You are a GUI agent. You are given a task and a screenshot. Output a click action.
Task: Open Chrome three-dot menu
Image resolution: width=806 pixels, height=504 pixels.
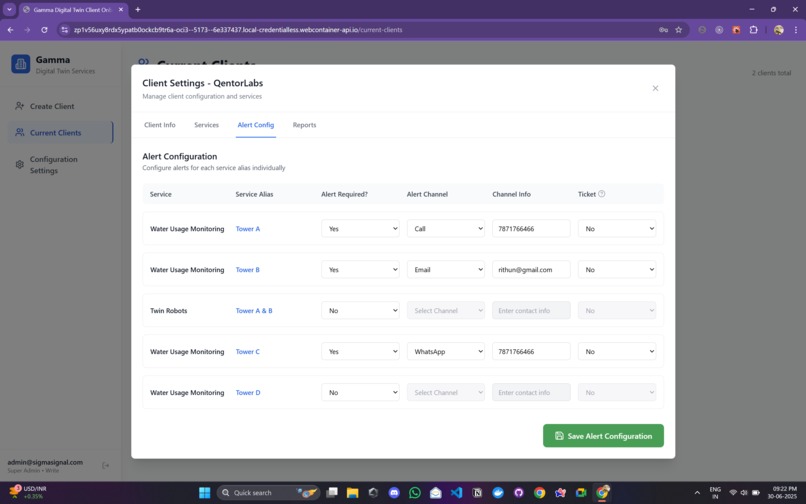795,30
